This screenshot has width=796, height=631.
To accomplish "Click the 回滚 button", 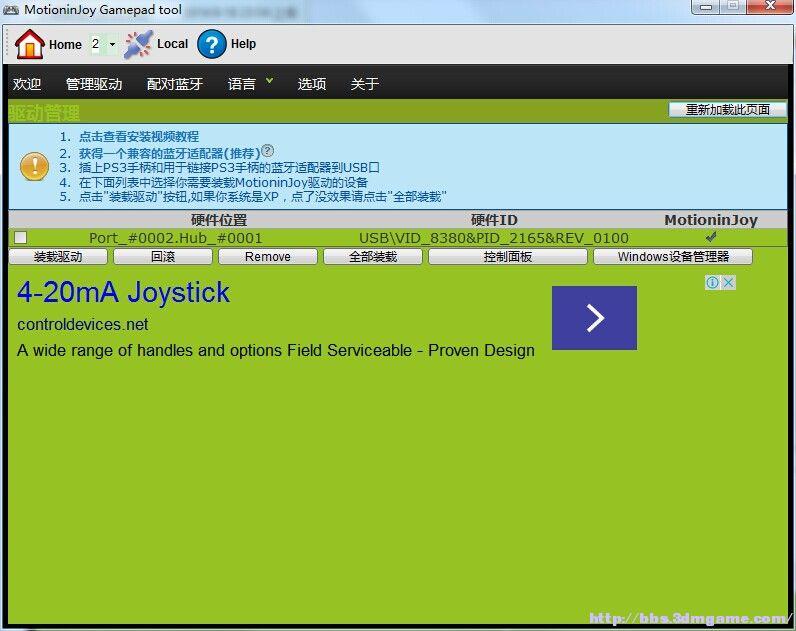I will point(163,257).
